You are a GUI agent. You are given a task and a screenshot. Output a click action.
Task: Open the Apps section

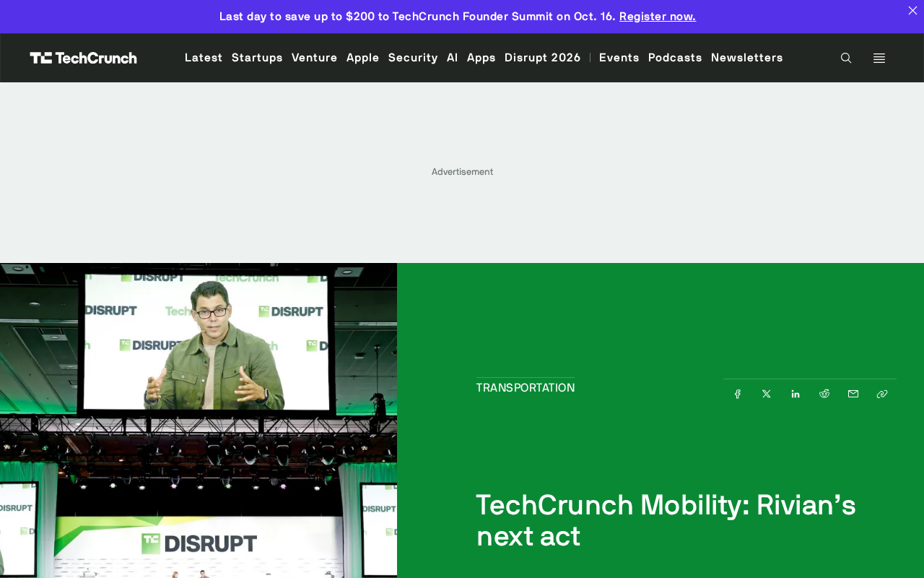pos(481,57)
